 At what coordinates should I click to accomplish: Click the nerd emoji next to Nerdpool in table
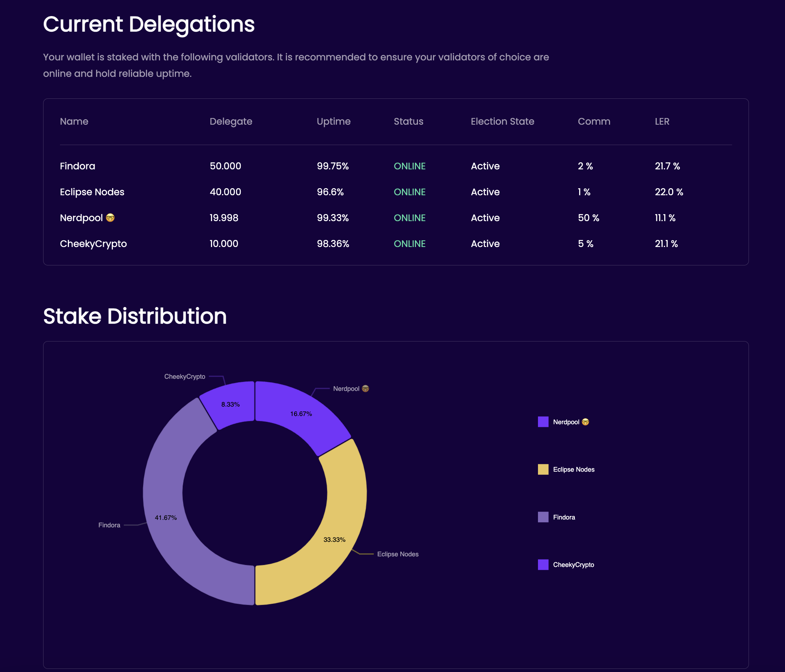(x=110, y=218)
